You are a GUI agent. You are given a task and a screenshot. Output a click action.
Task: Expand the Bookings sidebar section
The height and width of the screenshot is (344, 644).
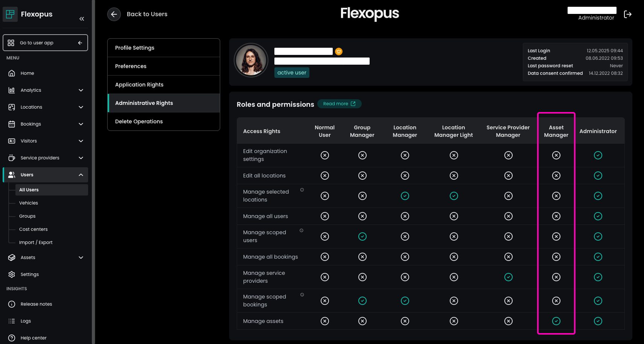(81, 124)
